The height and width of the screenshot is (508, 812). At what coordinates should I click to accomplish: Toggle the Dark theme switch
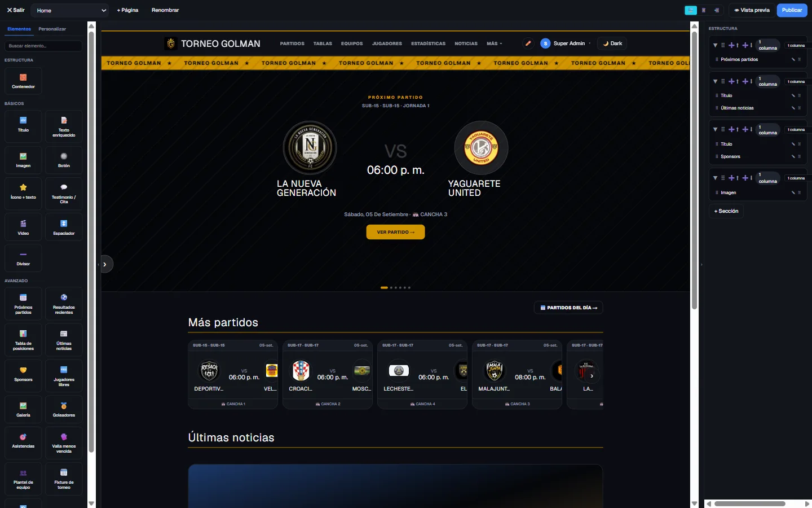[612, 43]
